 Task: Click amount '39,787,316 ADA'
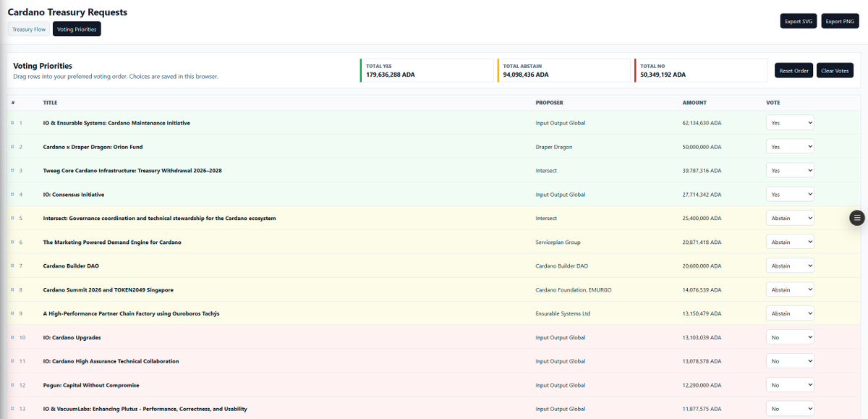tap(702, 171)
